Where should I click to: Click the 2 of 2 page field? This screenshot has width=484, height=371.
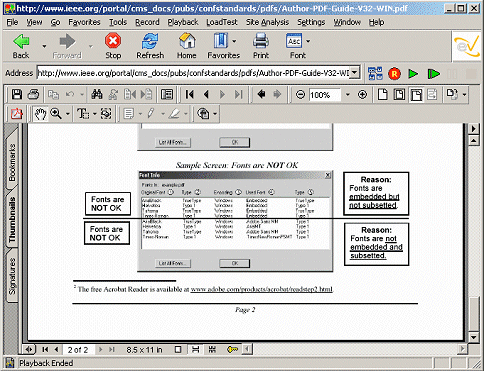(x=78, y=350)
